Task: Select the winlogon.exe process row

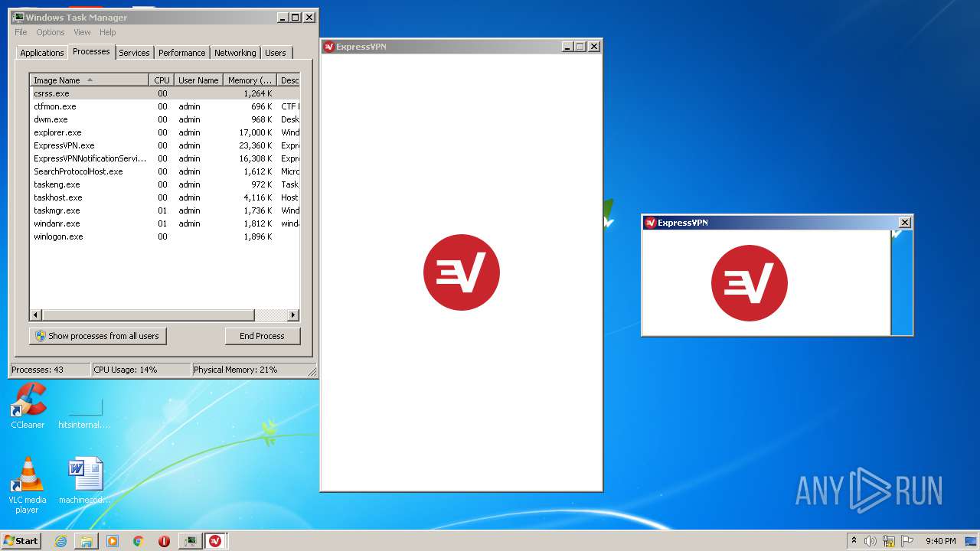Action: pos(165,236)
